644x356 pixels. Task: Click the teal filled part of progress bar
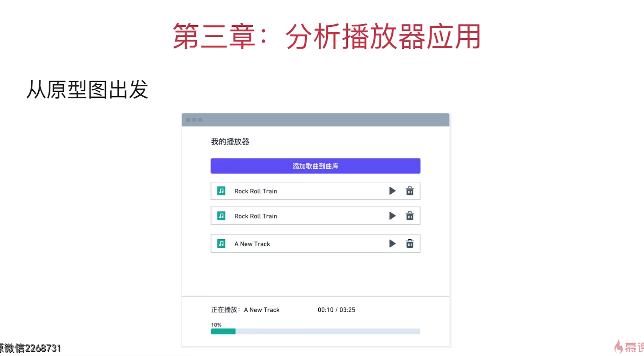(x=223, y=331)
